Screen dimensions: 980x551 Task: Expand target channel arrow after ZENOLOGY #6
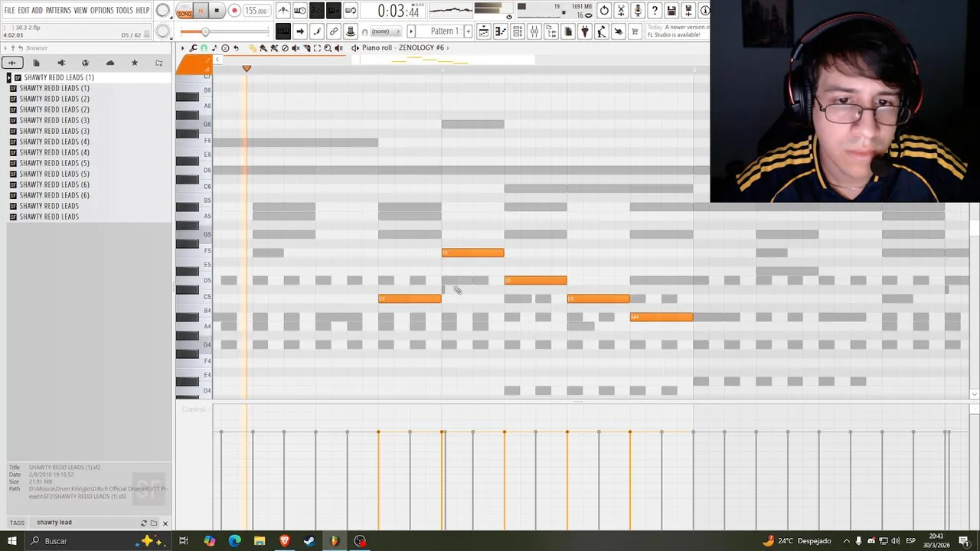pyautogui.click(x=448, y=47)
